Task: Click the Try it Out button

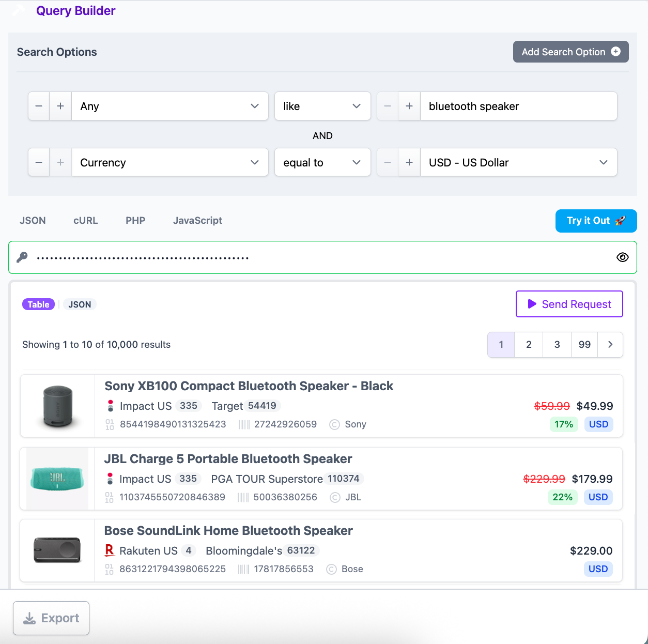Action: (596, 221)
